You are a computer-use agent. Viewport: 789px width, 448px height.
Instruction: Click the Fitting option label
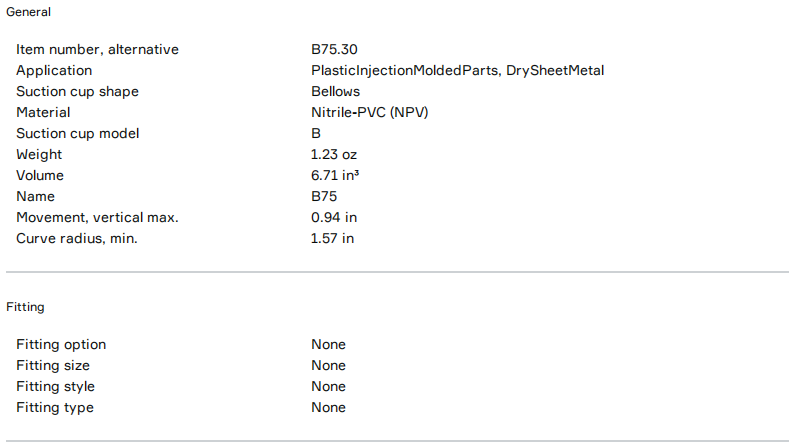[61, 344]
